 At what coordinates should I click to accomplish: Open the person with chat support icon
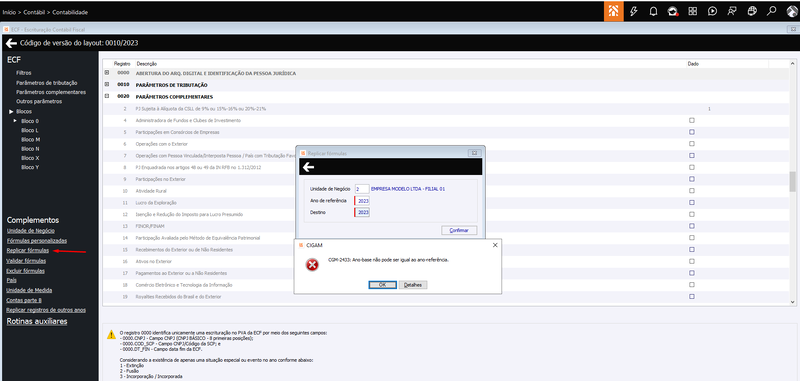coord(732,11)
